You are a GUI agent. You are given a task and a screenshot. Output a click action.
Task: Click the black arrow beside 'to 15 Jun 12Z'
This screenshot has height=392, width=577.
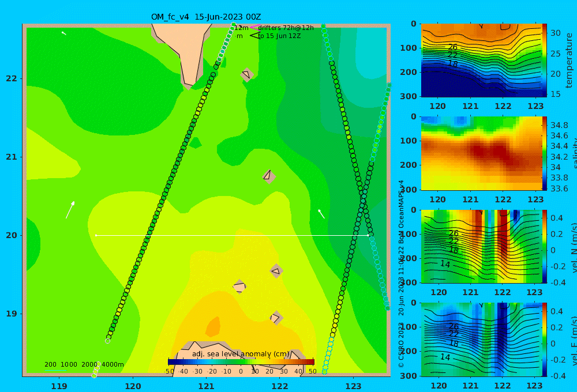point(254,36)
